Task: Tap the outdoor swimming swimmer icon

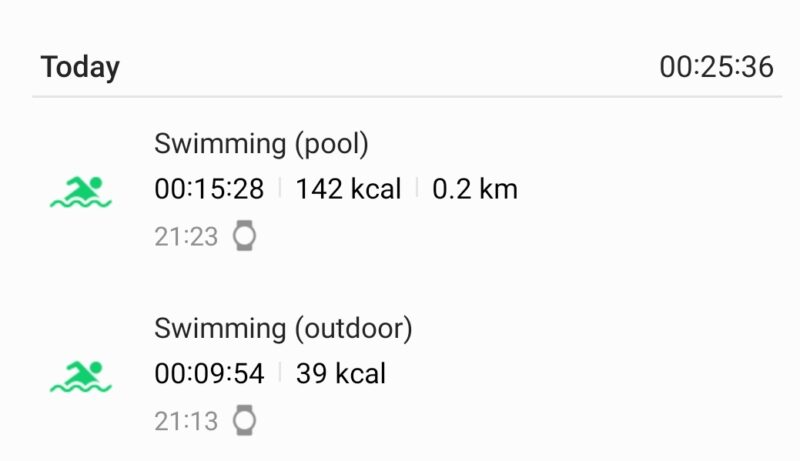Action: pos(81,376)
